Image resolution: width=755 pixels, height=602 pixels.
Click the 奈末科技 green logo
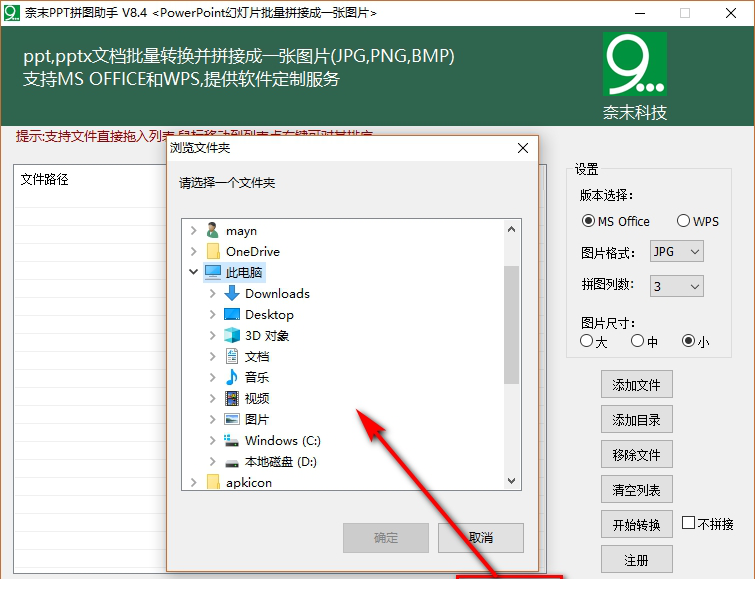tap(635, 64)
